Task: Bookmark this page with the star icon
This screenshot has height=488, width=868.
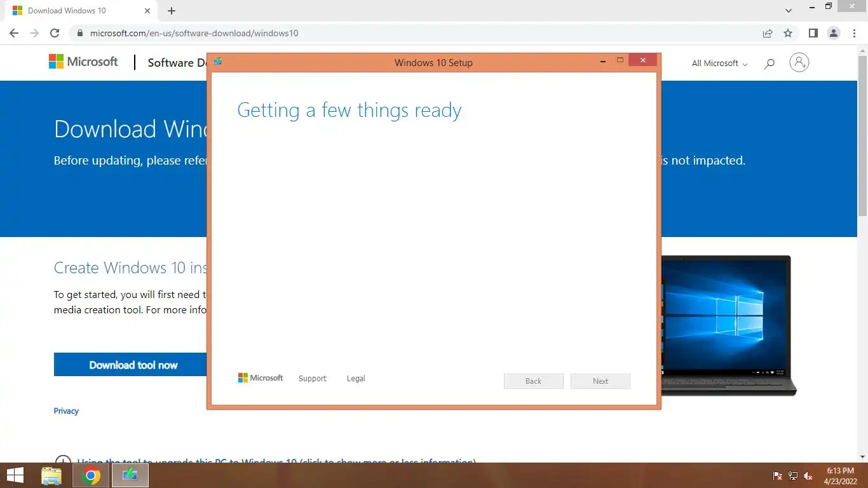Action: point(788,33)
